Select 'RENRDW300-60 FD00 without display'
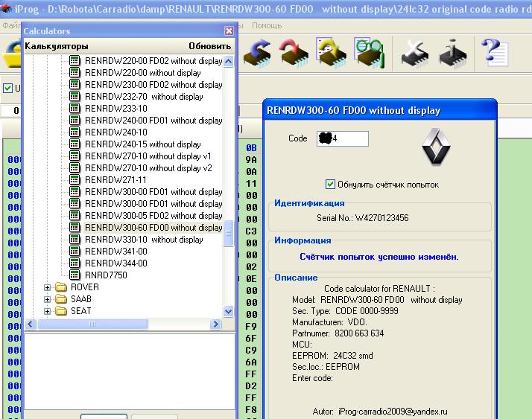Screen dimensions: 532x419 click(x=153, y=228)
